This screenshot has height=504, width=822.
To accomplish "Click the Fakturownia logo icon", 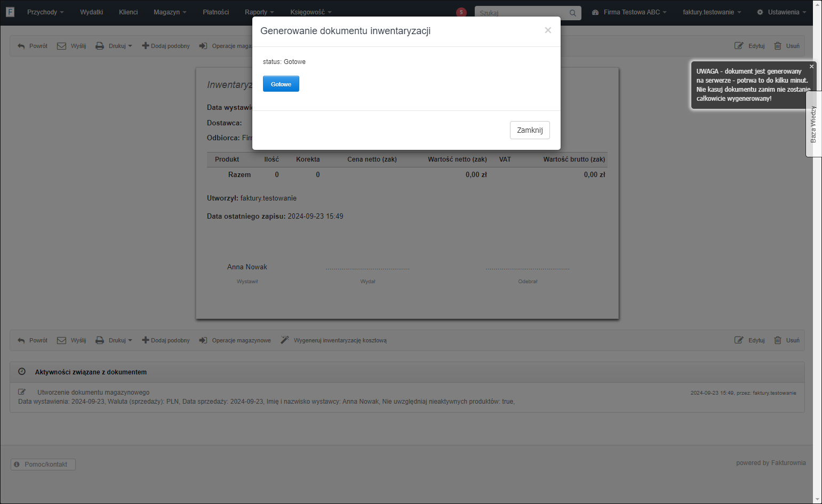I will coord(10,12).
